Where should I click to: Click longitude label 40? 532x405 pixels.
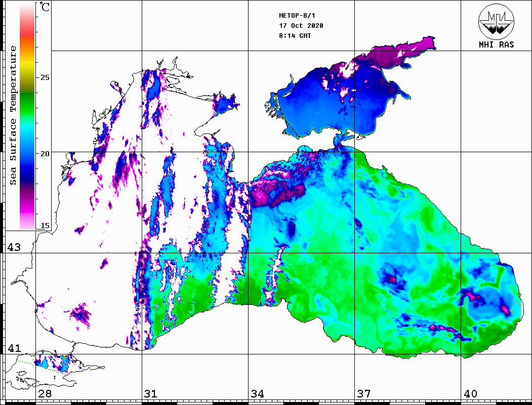470,393
